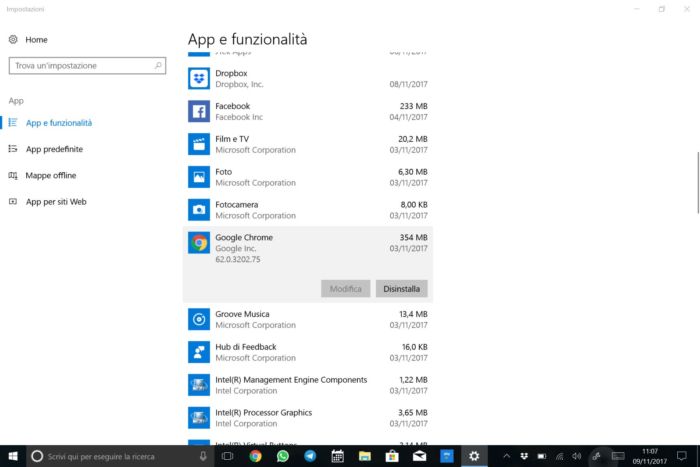Select the Facebook app icon
Image resolution: width=700 pixels, height=467 pixels.
[x=199, y=111]
